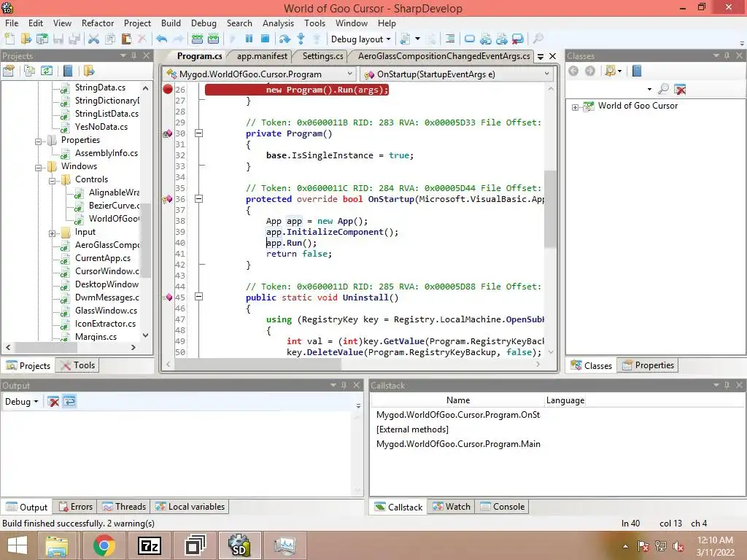Click Show all files icon in Projects panel
747x560 pixels.
point(29,71)
